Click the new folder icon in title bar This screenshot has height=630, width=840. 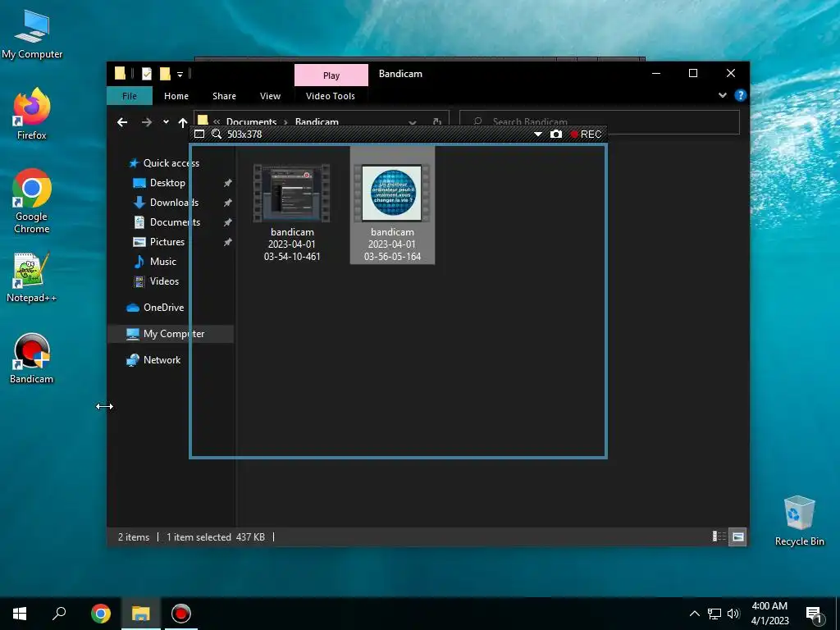[165, 73]
